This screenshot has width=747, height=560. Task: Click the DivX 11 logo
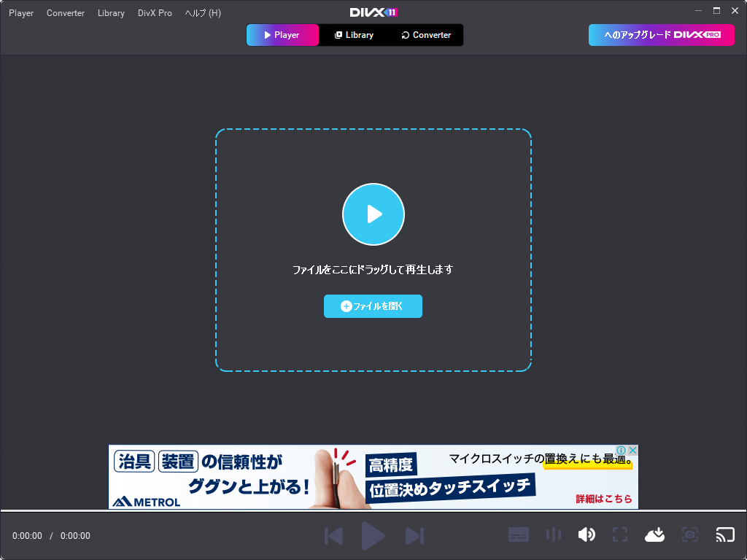pos(373,12)
